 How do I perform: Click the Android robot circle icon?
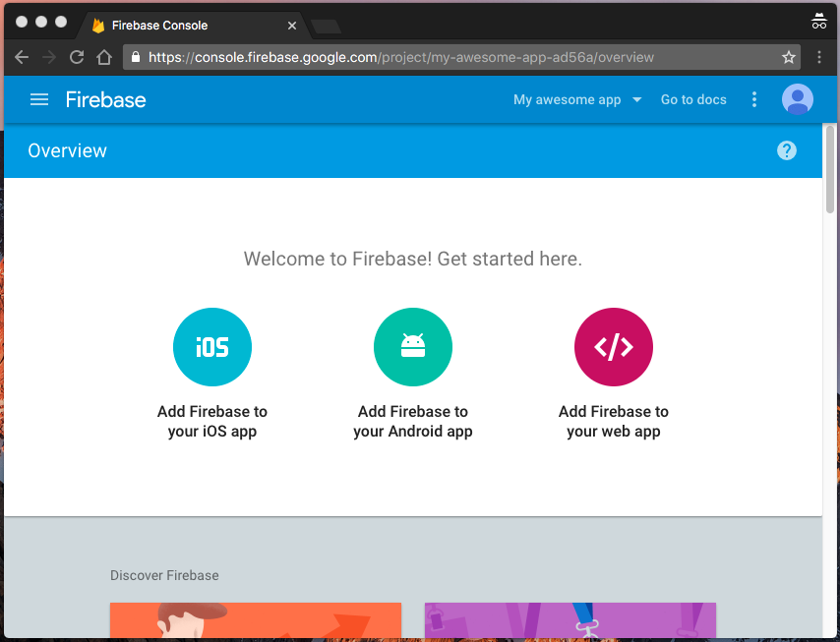click(x=413, y=347)
